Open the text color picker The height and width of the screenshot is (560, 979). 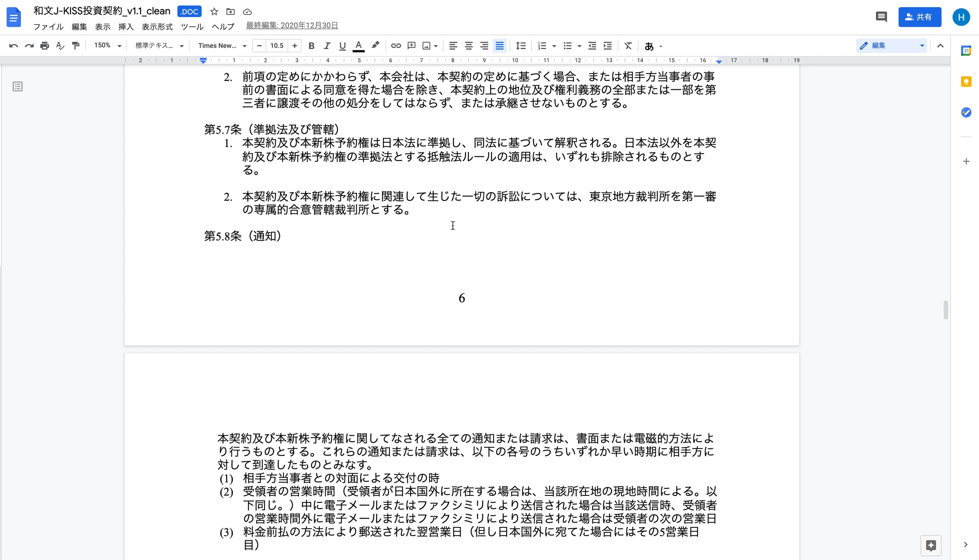tap(358, 45)
